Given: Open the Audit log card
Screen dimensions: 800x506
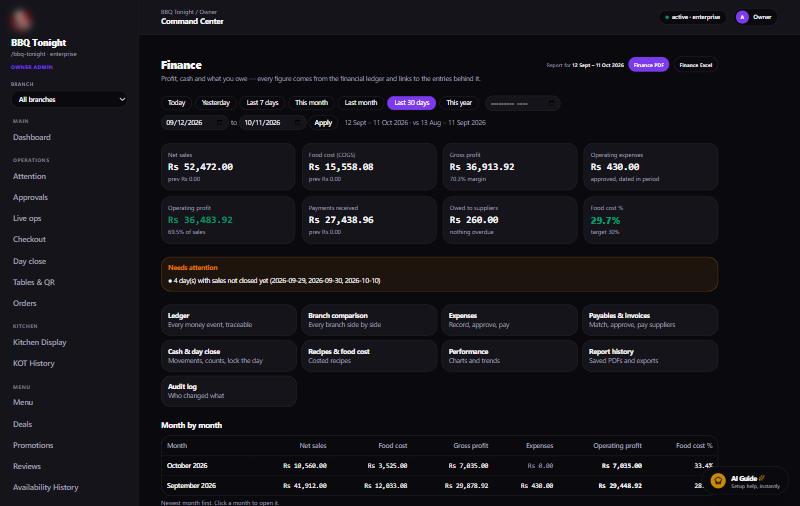Looking at the screenshot, I should point(229,391).
